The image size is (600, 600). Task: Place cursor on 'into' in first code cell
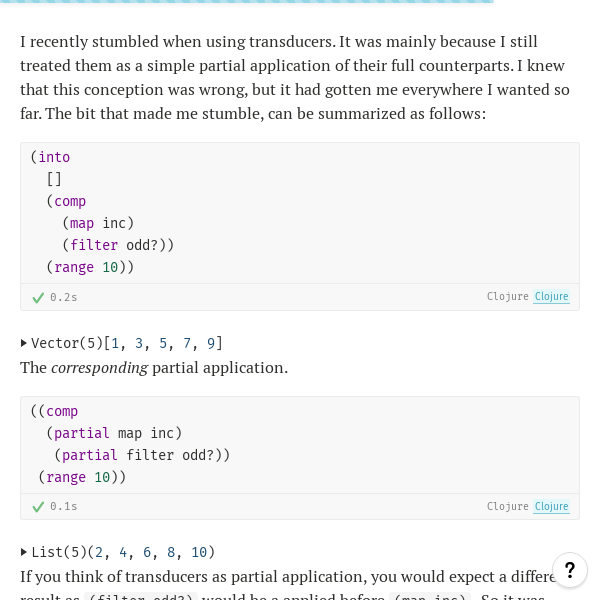click(54, 157)
